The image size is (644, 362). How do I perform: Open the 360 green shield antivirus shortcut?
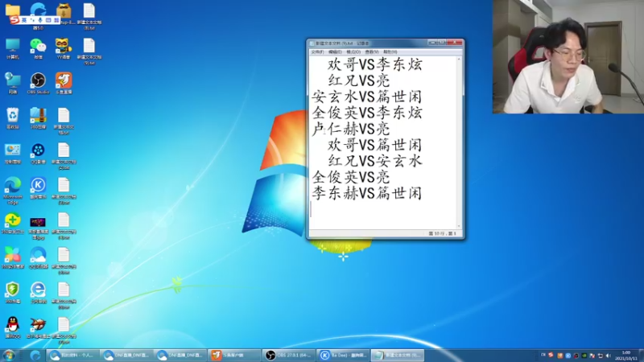[12, 293]
